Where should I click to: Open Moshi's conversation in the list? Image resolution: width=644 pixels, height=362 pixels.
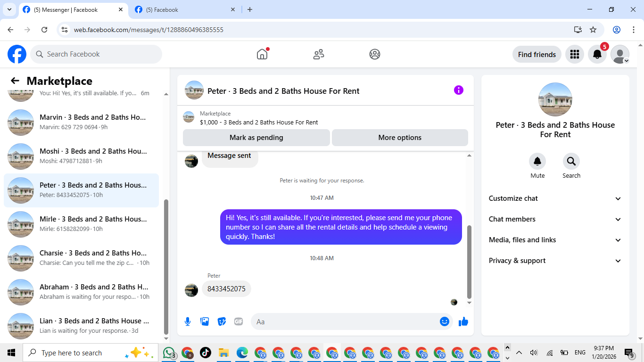coord(82,156)
